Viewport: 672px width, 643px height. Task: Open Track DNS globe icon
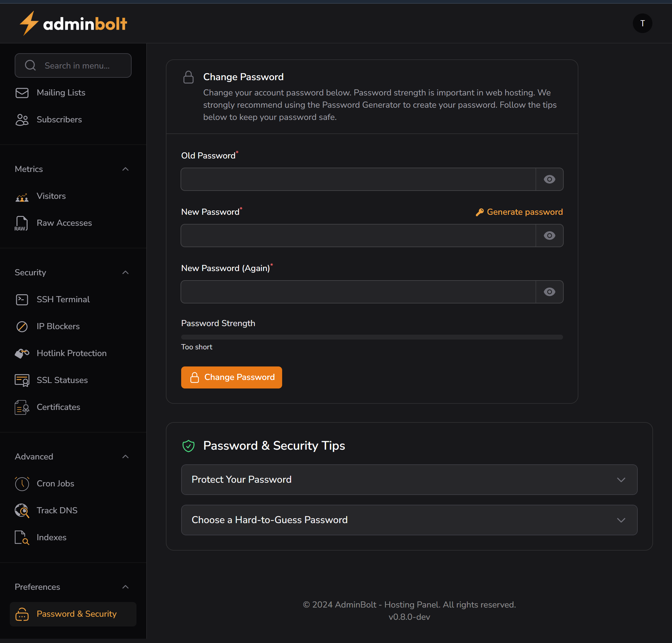[x=22, y=511]
